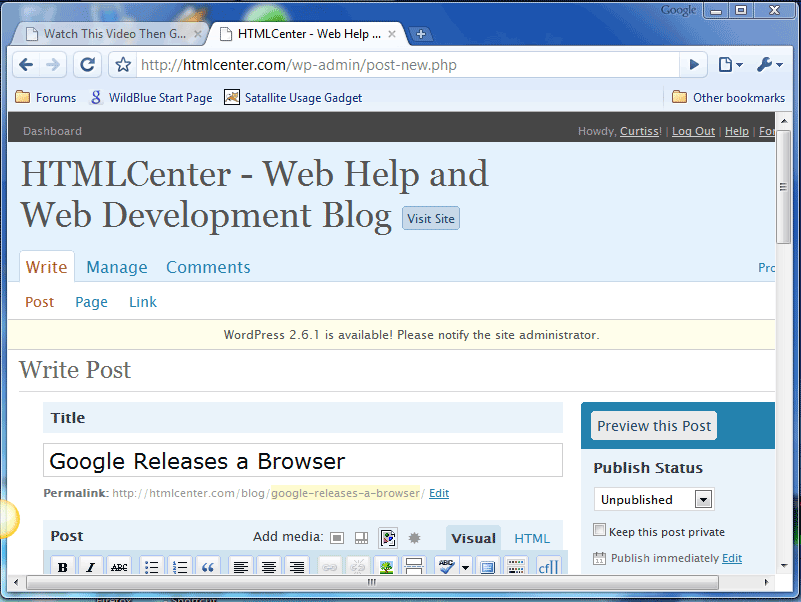Click the Preview this Post button
801x602 pixels.
click(654, 426)
